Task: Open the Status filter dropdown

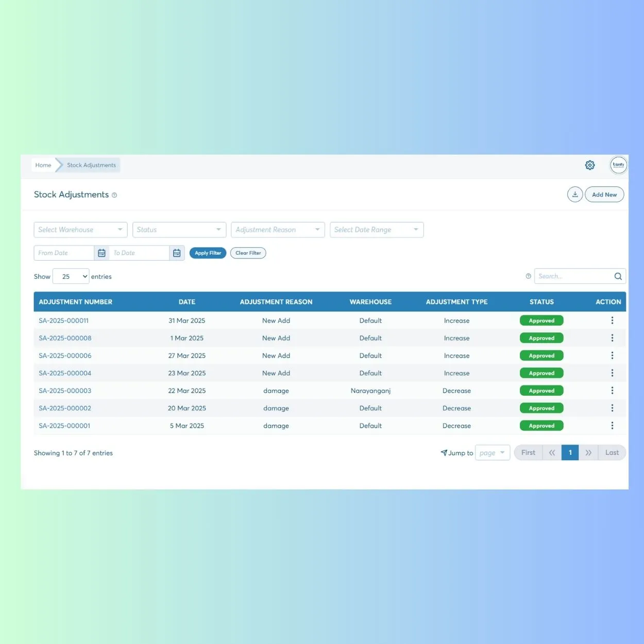Action: tap(179, 230)
